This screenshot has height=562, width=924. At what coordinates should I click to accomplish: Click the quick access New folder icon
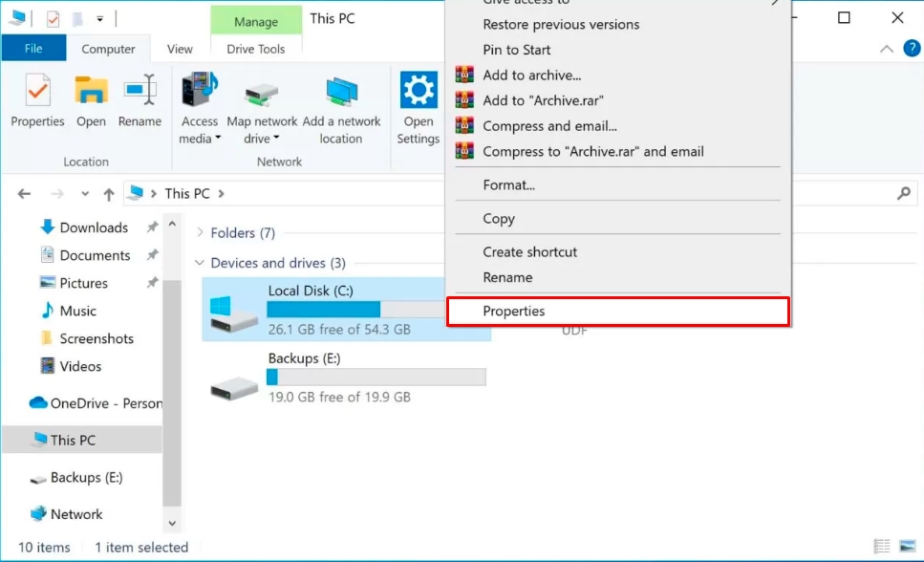pyautogui.click(x=77, y=19)
